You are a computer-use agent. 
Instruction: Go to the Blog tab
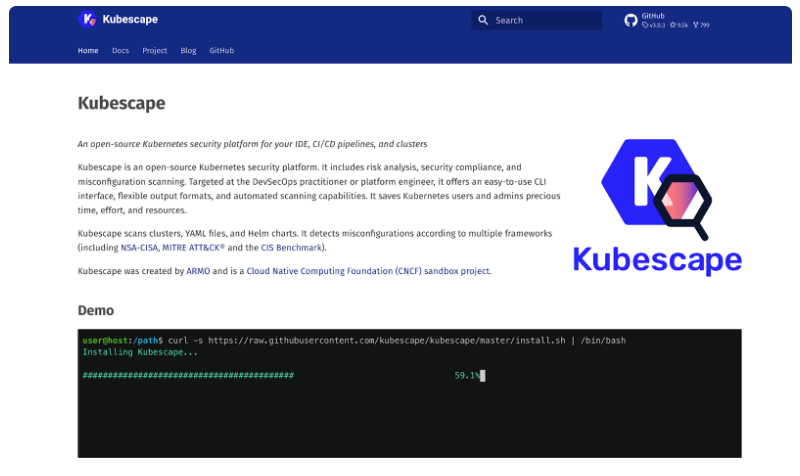point(188,51)
